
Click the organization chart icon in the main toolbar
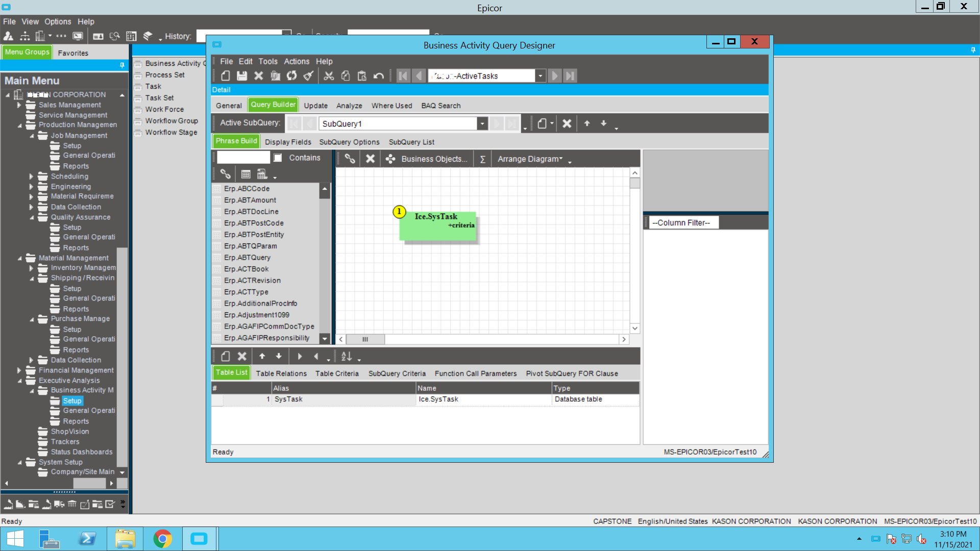pyautogui.click(x=24, y=36)
